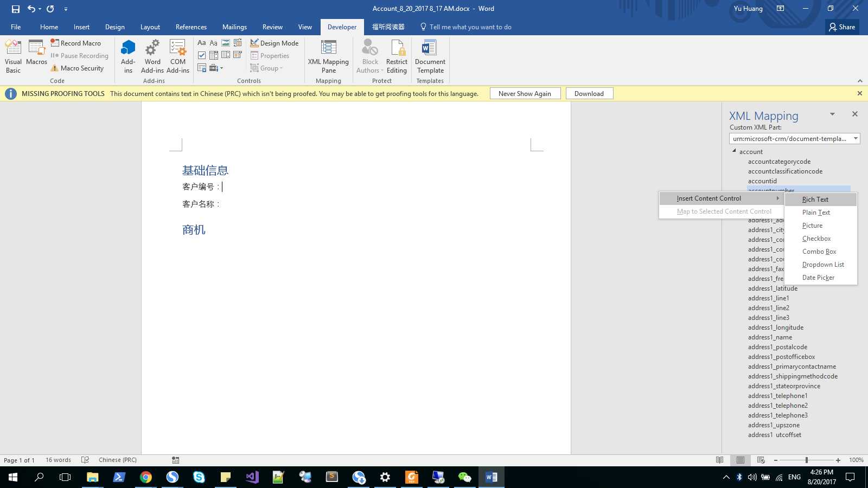Save the document from Quick Access Toolbar
Image resolution: width=868 pixels, height=488 pixels.
pyautogui.click(x=16, y=9)
